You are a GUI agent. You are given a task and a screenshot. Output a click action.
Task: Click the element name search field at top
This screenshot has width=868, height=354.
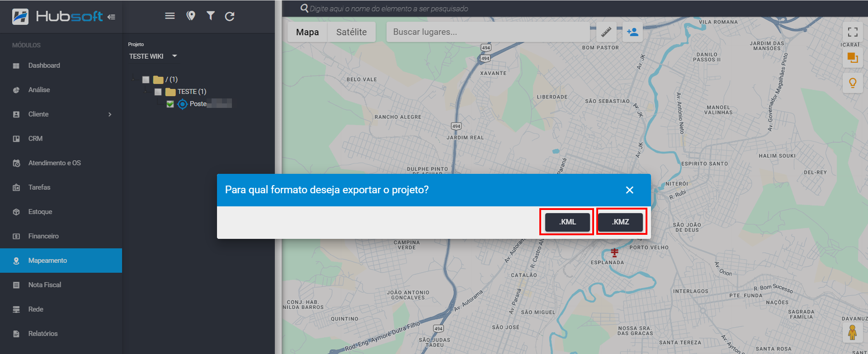(389, 9)
